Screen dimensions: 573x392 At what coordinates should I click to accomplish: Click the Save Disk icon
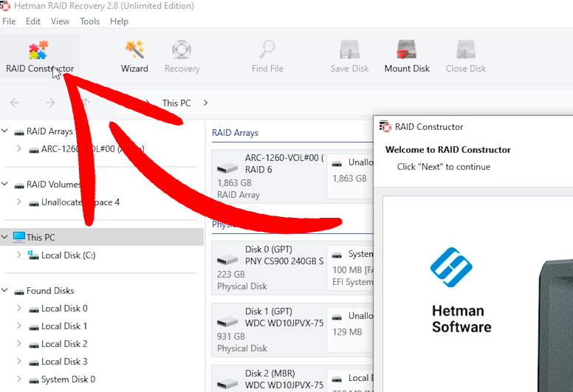coord(349,49)
